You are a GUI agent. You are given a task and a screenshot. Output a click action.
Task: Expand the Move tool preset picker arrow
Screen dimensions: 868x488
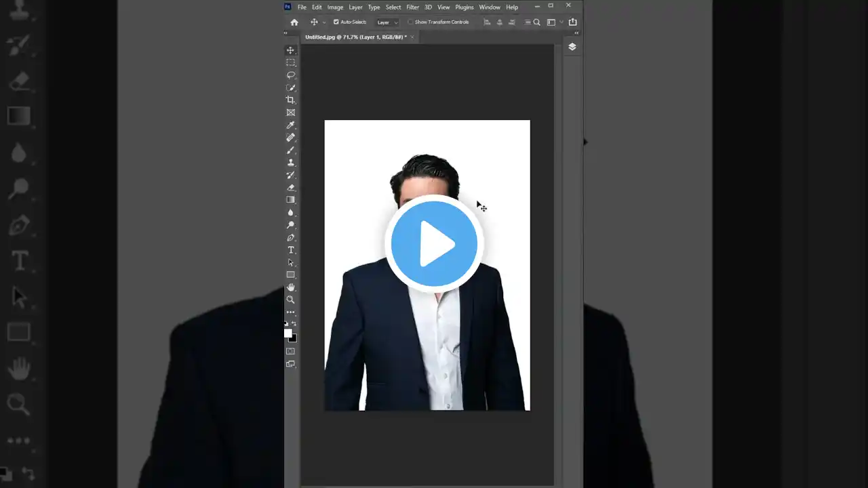pos(324,22)
